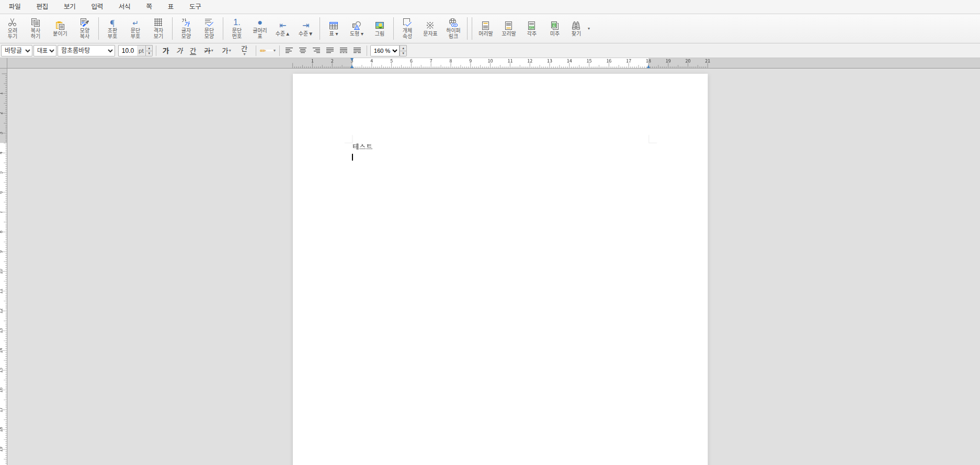The height and width of the screenshot is (465, 980).
Task: Toggle 격자보기 grid view
Action: pyautogui.click(x=158, y=28)
